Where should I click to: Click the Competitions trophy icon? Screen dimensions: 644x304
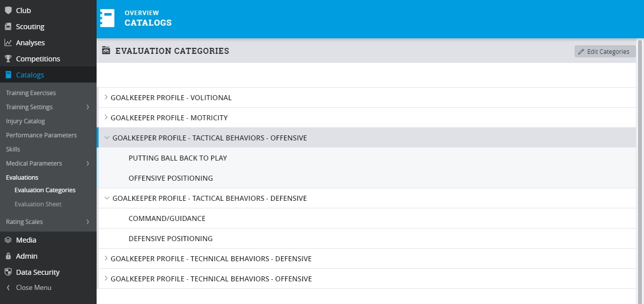(8, 59)
